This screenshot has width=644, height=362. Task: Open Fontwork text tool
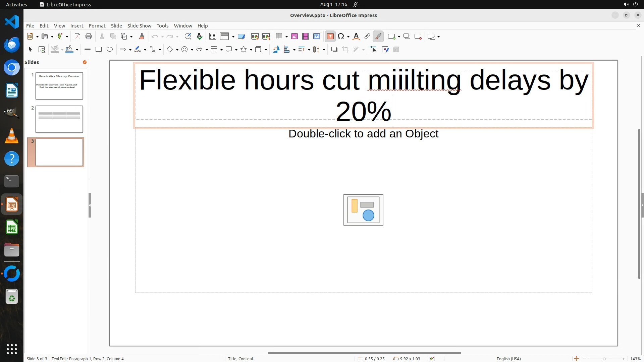(356, 37)
